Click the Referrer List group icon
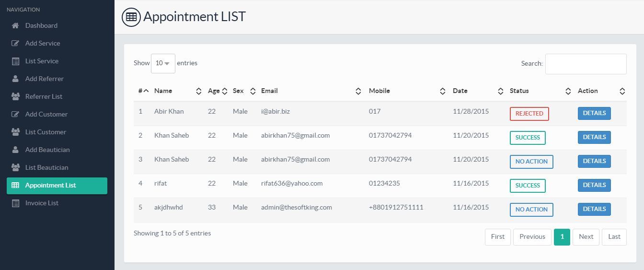644x270 pixels. tap(15, 96)
